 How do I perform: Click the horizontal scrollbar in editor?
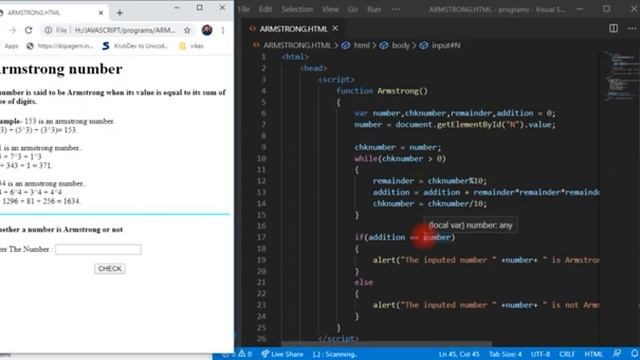click(386, 344)
